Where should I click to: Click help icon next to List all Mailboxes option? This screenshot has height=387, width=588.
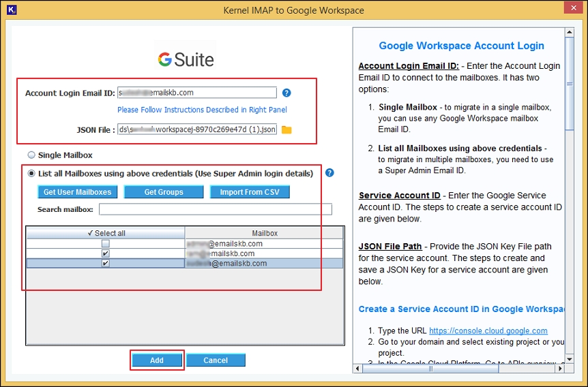(329, 172)
